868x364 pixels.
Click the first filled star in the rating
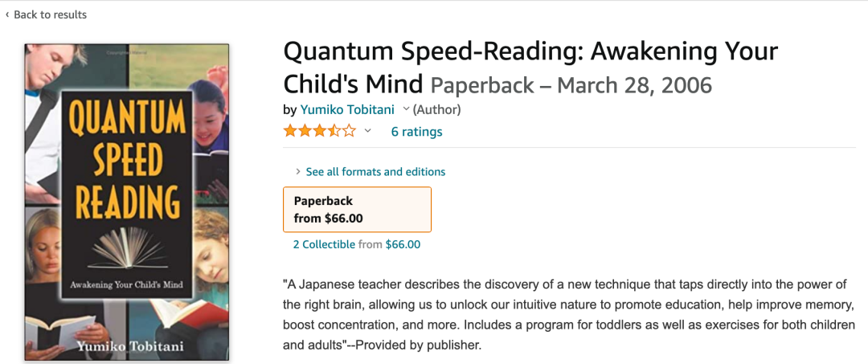(290, 131)
